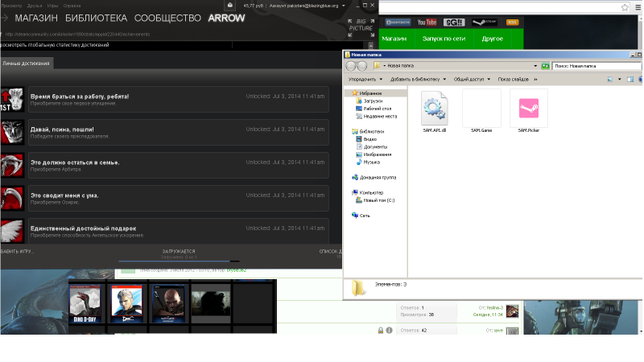Click the VKontakte badge on the website
Image resolution: width=644 pixels, height=362 pixels.
pyautogui.click(x=398, y=23)
